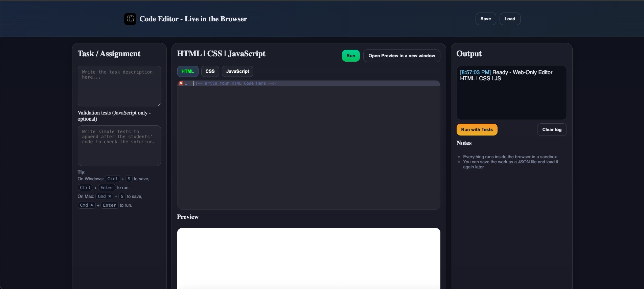Click the Code Editor logo icon
This screenshot has width=644, height=289.
coord(130,19)
